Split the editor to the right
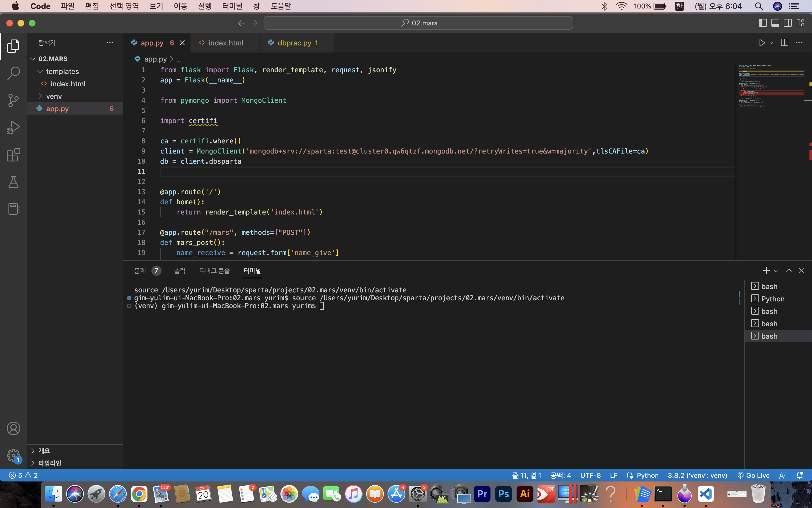 click(x=784, y=43)
